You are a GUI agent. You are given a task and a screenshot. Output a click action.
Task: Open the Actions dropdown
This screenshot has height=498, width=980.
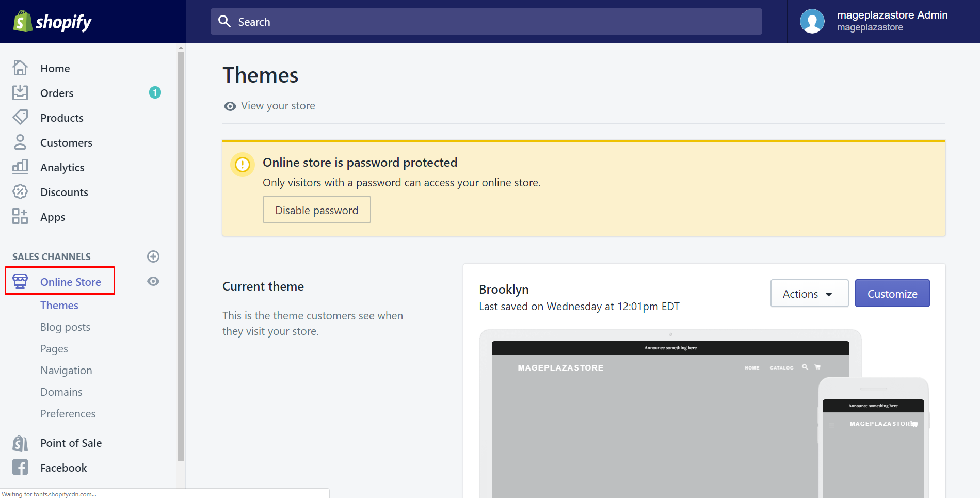click(x=809, y=294)
